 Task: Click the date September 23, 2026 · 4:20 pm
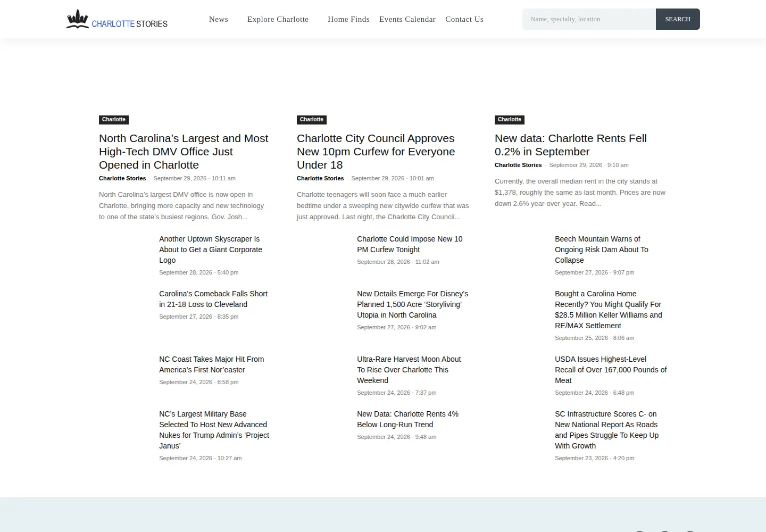(594, 458)
